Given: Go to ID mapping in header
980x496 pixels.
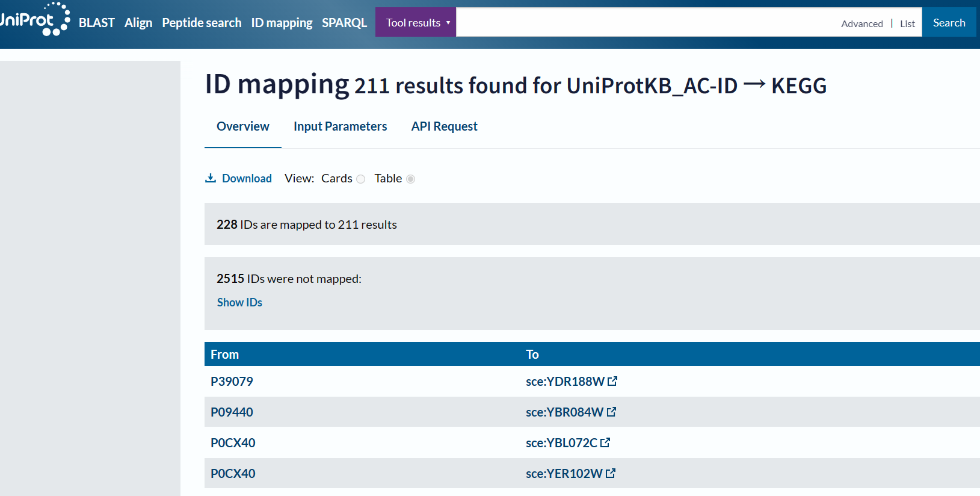Looking at the screenshot, I should click(282, 23).
